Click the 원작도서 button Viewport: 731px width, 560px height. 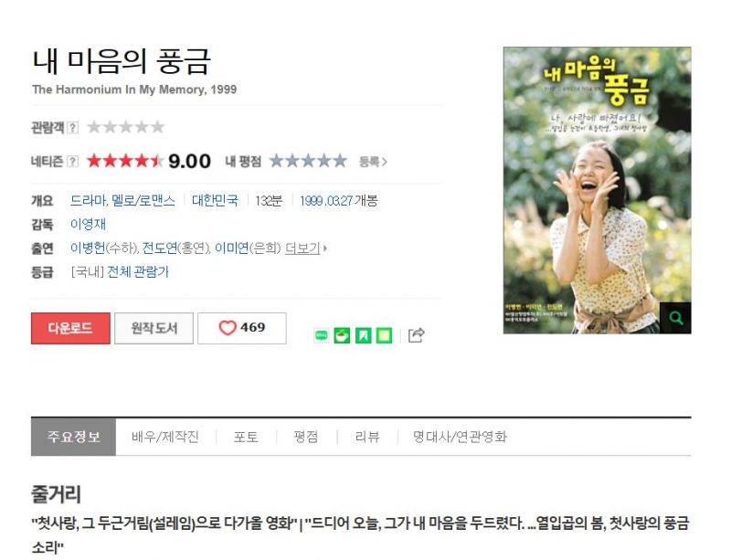tap(154, 328)
